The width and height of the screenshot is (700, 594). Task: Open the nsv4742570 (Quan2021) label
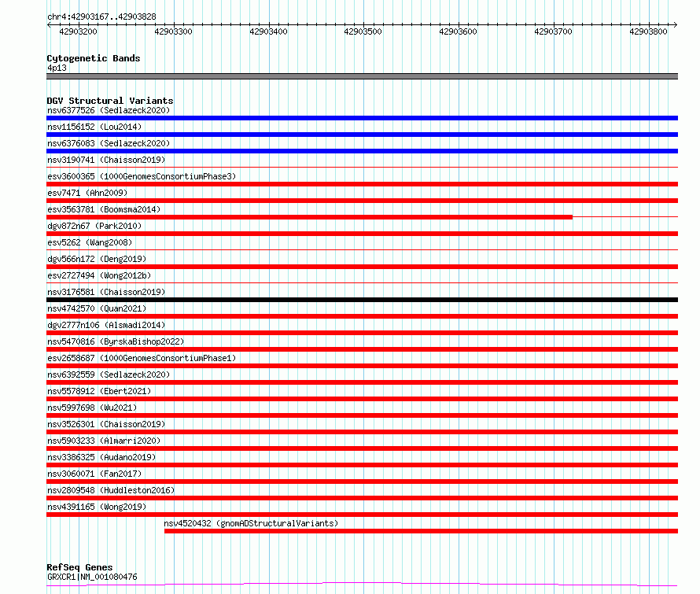click(x=97, y=308)
